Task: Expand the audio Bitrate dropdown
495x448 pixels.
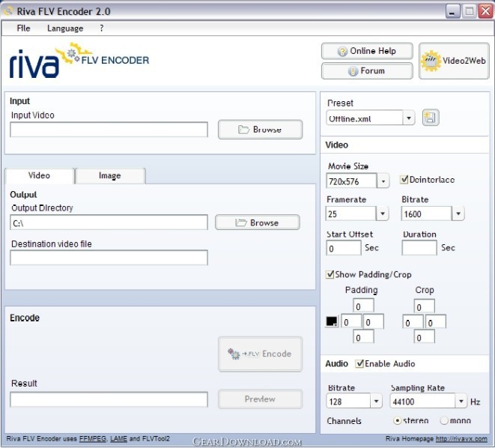Action: click(x=376, y=402)
